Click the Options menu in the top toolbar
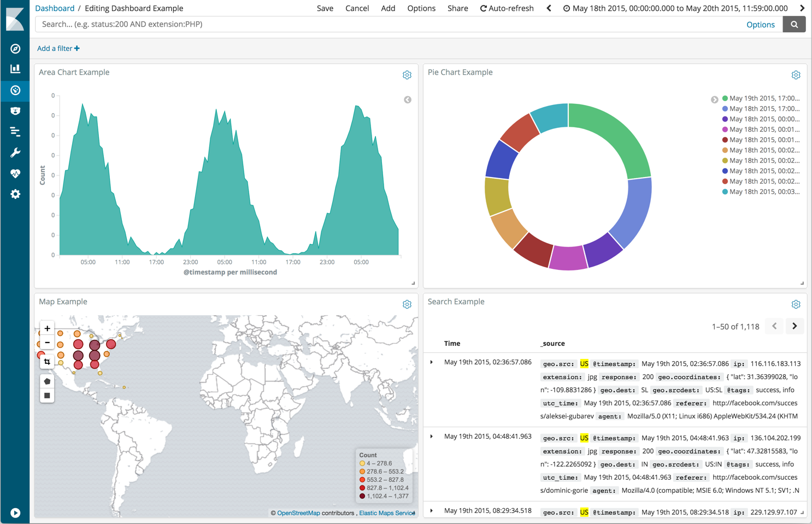Image resolution: width=812 pixels, height=524 pixels. click(421, 8)
